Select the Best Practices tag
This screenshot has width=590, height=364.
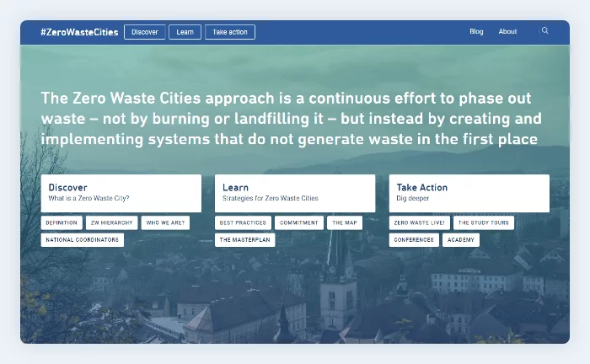coord(243,222)
